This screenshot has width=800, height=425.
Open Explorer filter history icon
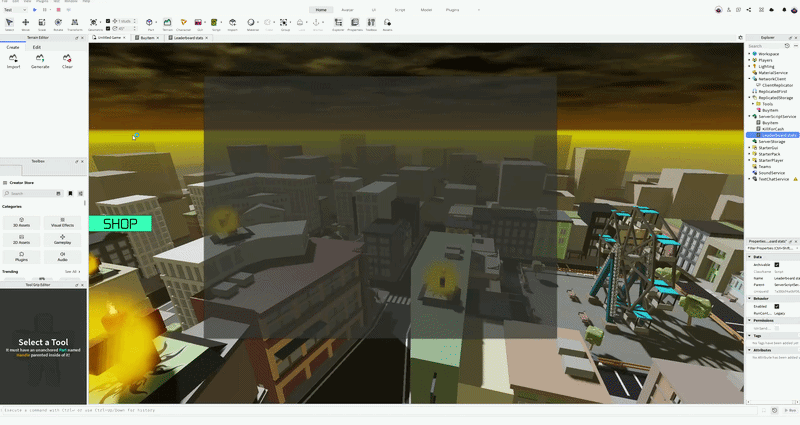[x=787, y=46]
